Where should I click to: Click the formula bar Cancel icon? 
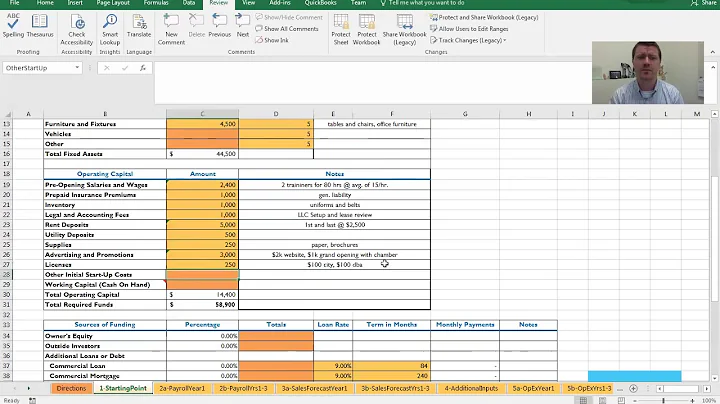click(107, 68)
